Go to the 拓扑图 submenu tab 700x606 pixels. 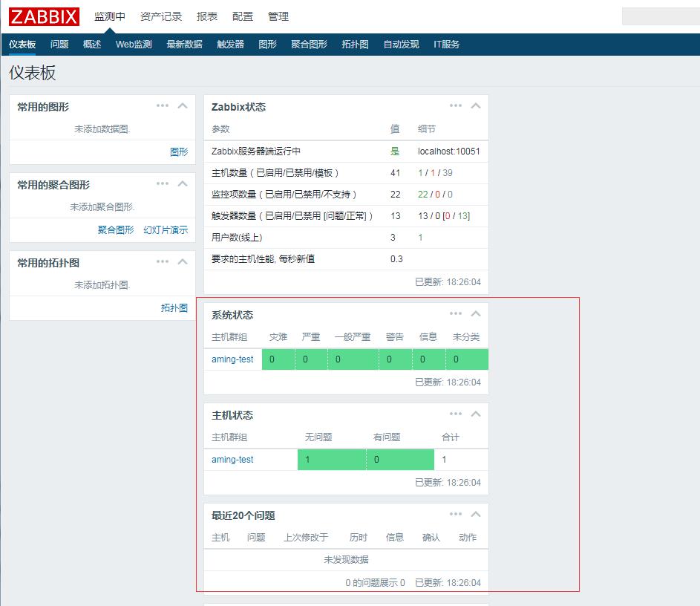click(355, 45)
